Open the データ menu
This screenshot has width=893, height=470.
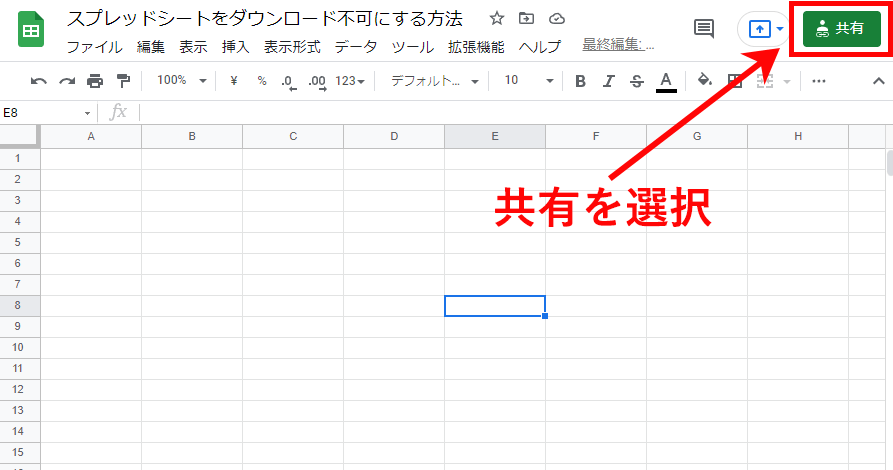click(x=356, y=47)
